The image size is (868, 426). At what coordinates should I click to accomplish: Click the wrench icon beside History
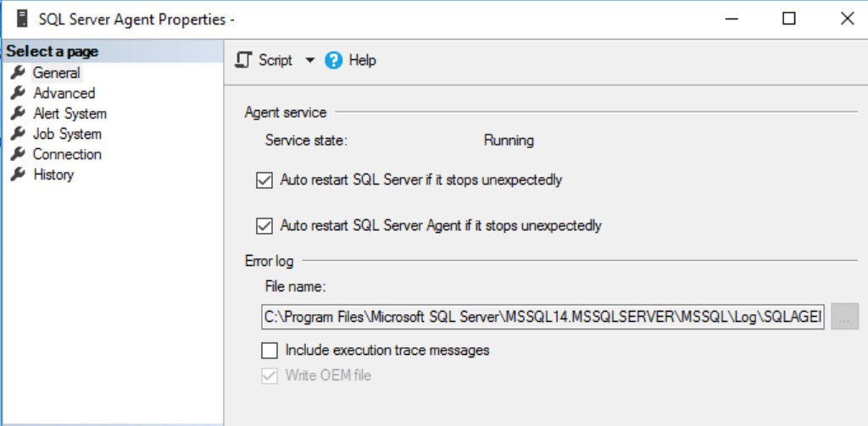[x=19, y=174]
